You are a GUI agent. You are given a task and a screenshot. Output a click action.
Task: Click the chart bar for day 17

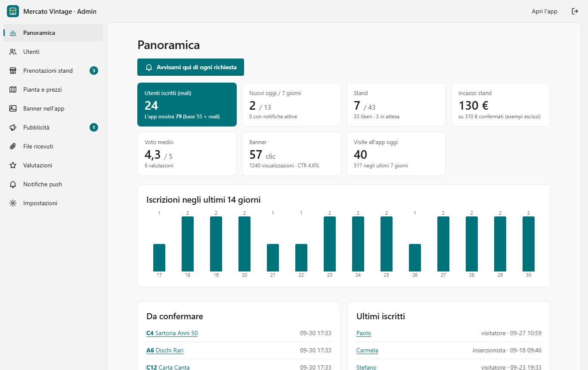[159, 258]
